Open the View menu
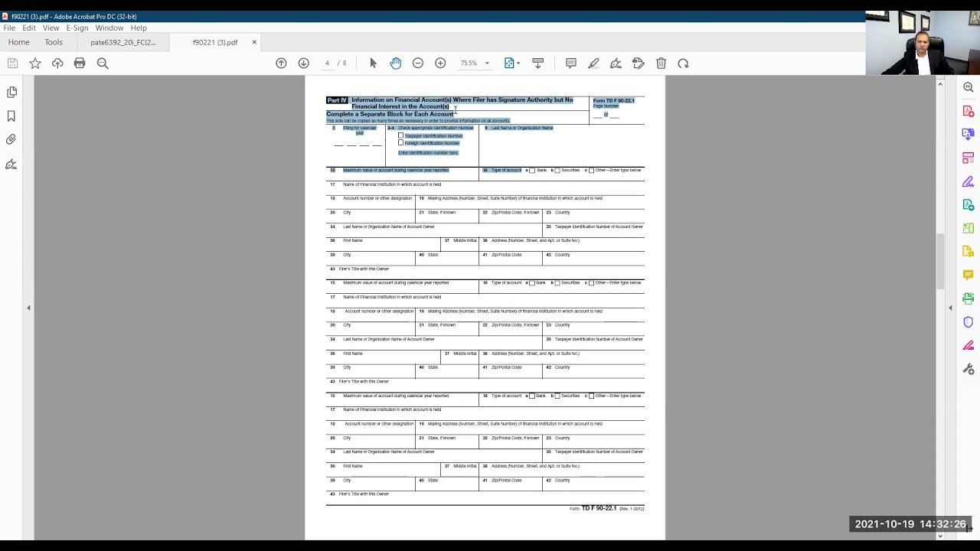 tap(51, 28)
